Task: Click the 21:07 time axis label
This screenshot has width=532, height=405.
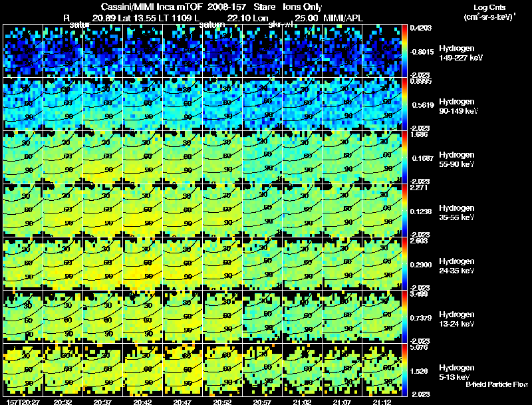Action: point(342,402)
